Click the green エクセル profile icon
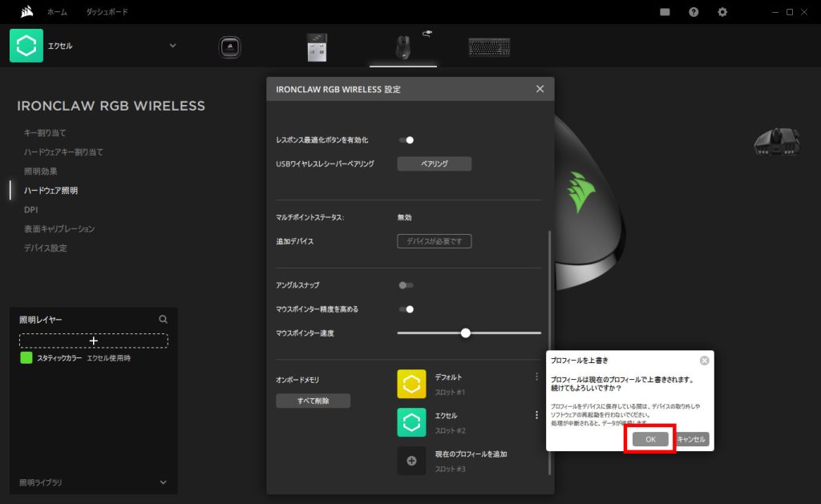821x504 pixels. pos(26,46)
